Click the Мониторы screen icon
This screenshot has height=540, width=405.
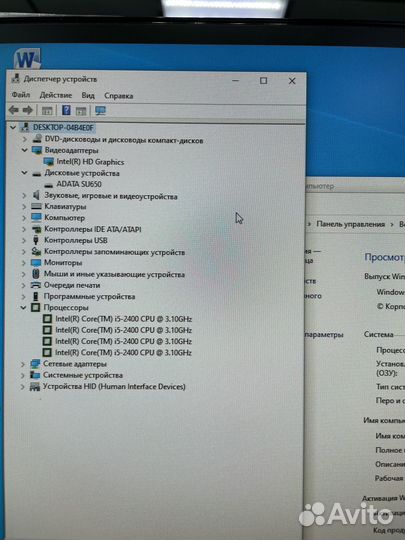[x=36, y=263]
